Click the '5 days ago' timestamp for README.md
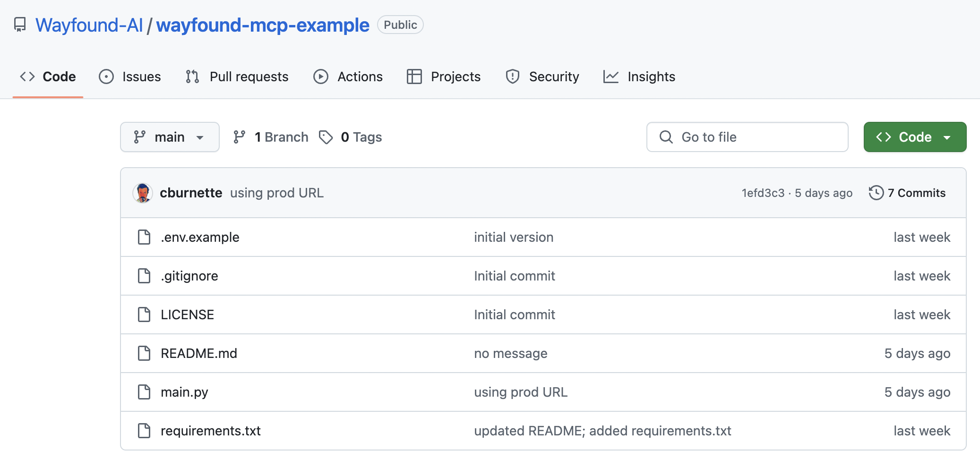Screen dimensions: 980x459 click(x=917, y=353)
